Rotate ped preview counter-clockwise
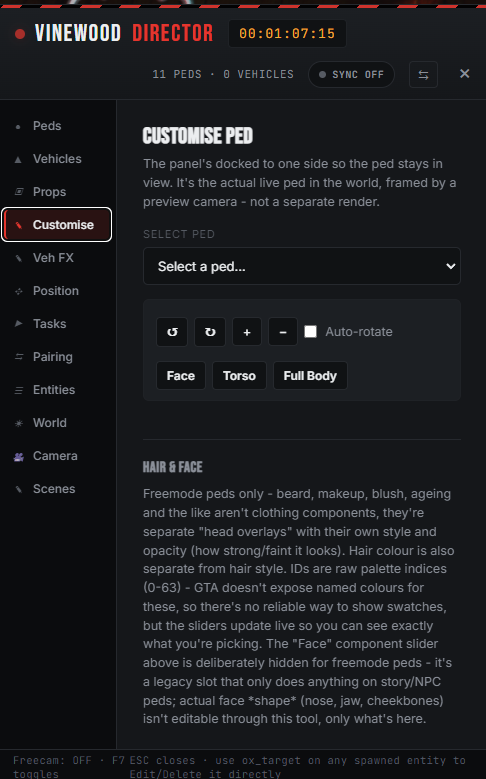 (172, 332)
